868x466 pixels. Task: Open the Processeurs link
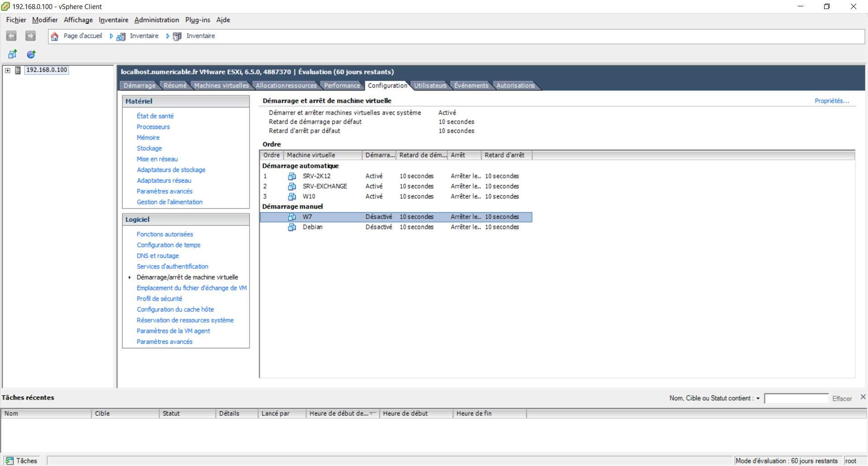tap(153, 127)
